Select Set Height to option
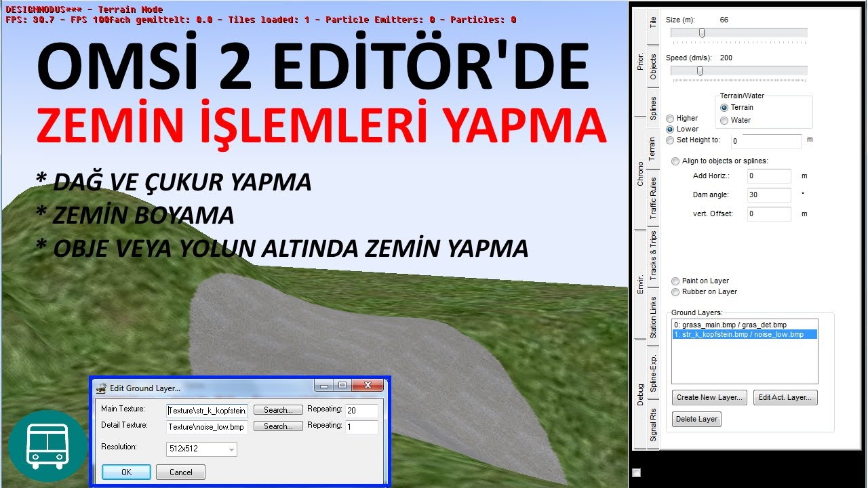The image size is (868, 488). click(x=693, y=140)
